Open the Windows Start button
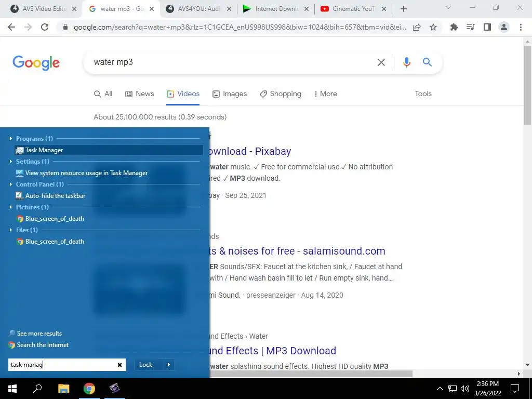532x399 pixels. [12, 389]
